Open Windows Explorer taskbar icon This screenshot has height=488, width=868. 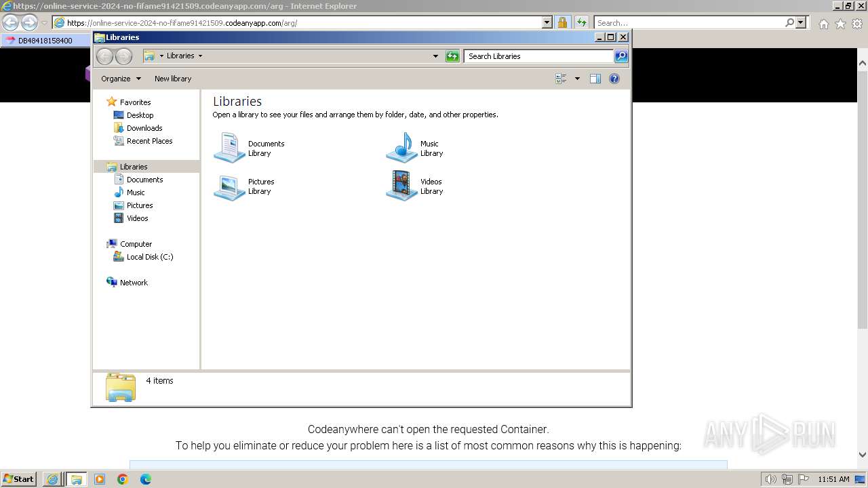(x=76, y=479)
